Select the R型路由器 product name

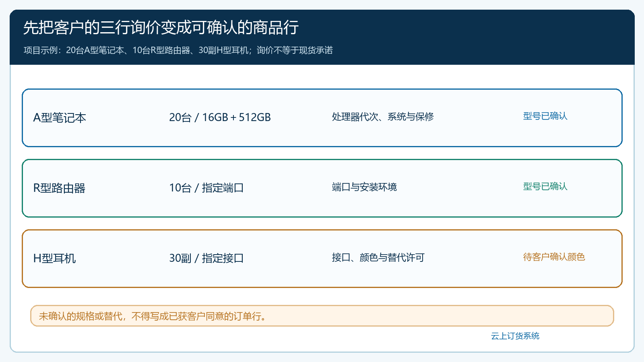point(59,188)
